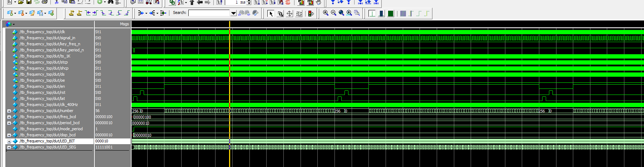
Task: Click the solid green wave shape icon
Action: tap(391, 14)
